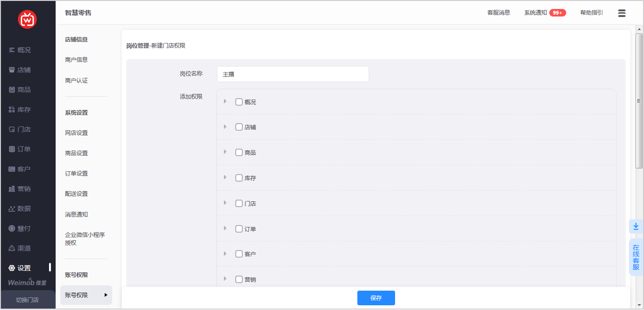This screenshot has height=310, width=644.
Task: Tick the 订单 permission checkbox
Action: point(239,229)
